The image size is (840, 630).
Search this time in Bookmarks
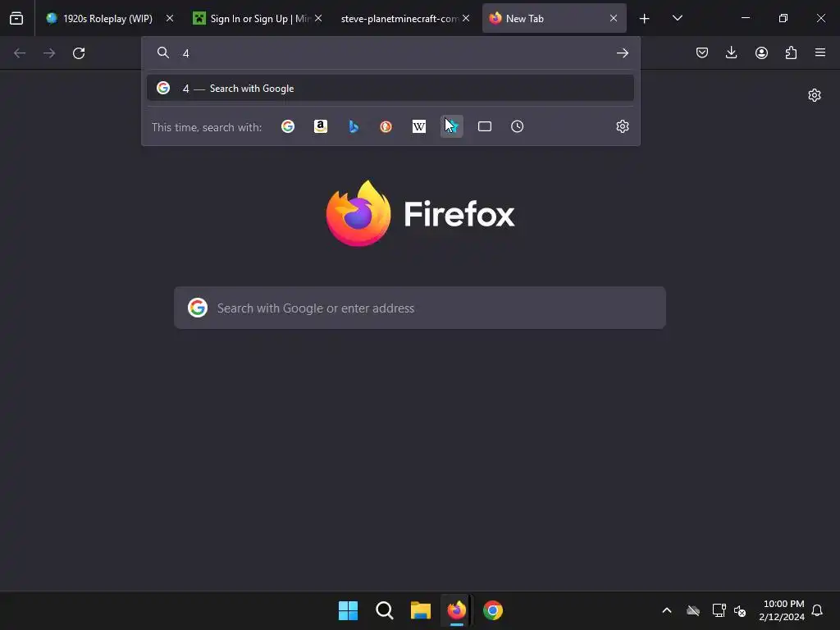[x=452, y=126]
